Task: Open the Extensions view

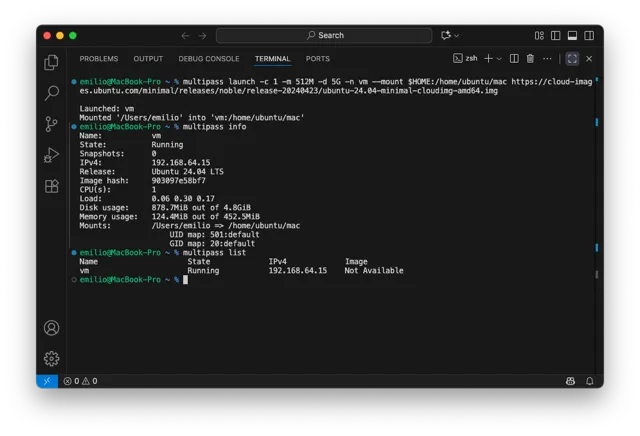Action: click(52, 186)
